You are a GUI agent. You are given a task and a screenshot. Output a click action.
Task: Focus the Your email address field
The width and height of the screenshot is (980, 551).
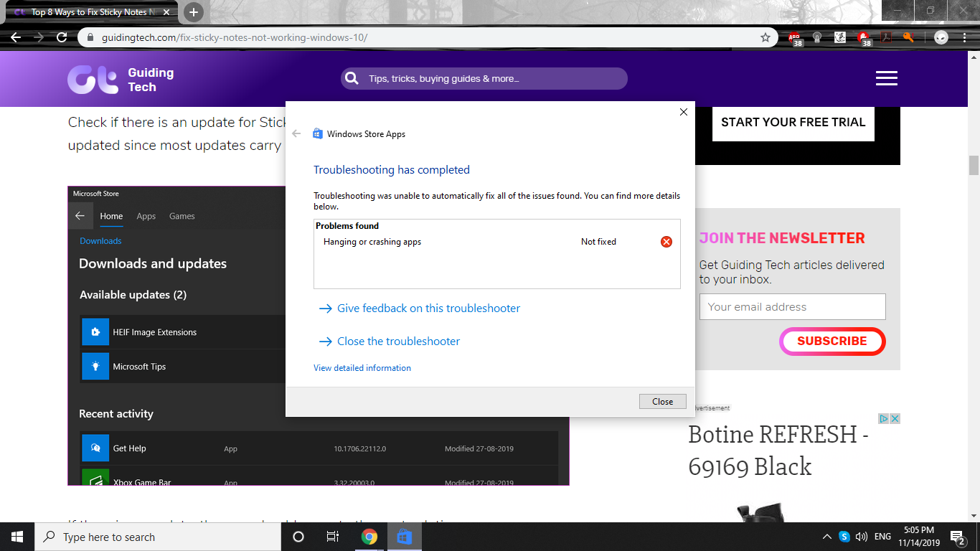pyautogui.click(x=793, y=306)
